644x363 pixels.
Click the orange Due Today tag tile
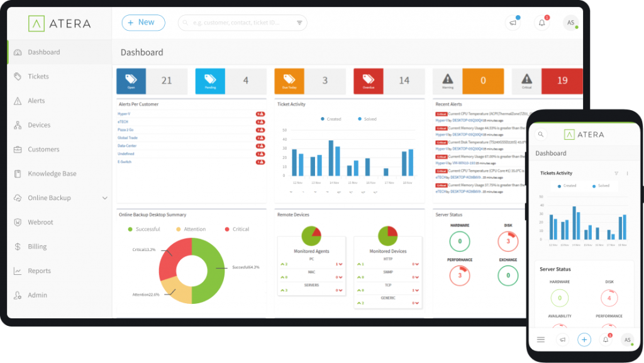click(289, 81)
